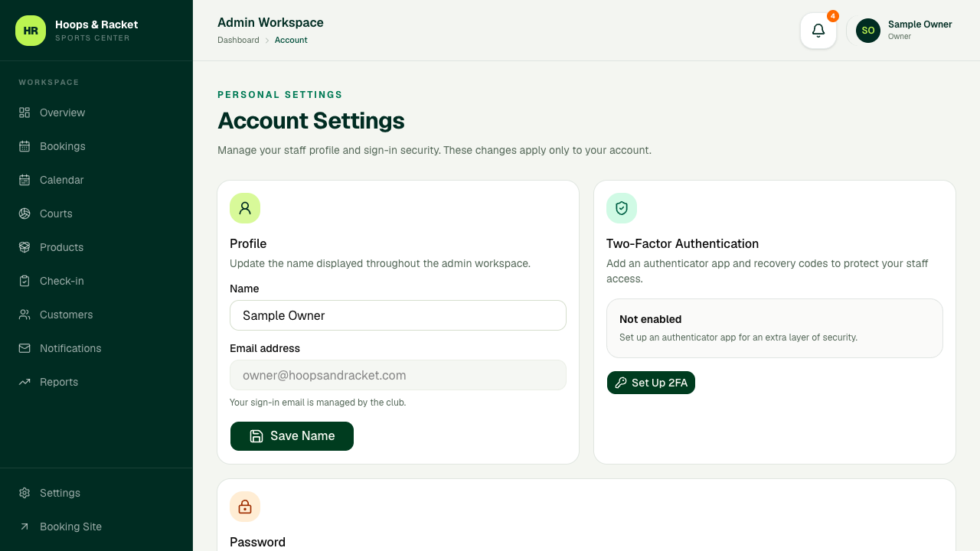
Task: Open the Reports page
Action: coord(96,382)
